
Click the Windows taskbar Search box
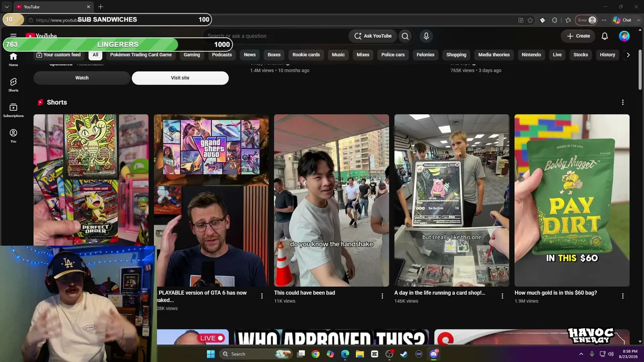point(257,354)
